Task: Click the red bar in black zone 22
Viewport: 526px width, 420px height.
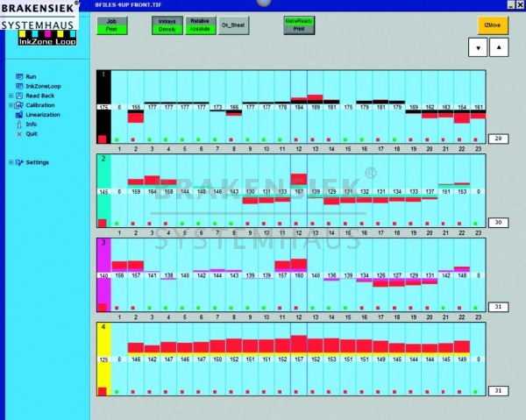Action: 462,118
